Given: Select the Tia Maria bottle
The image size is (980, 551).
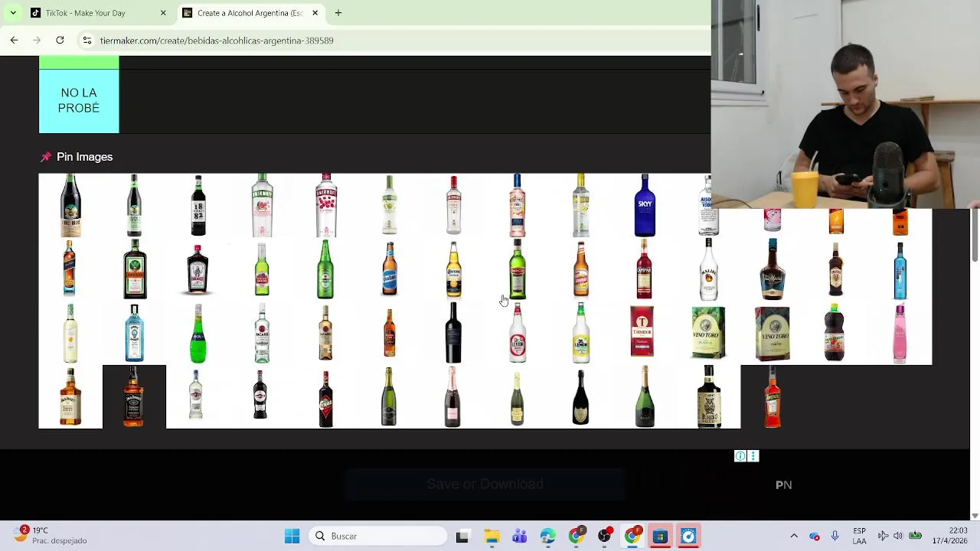Looking at the screenshot, I should pos(773,269).
